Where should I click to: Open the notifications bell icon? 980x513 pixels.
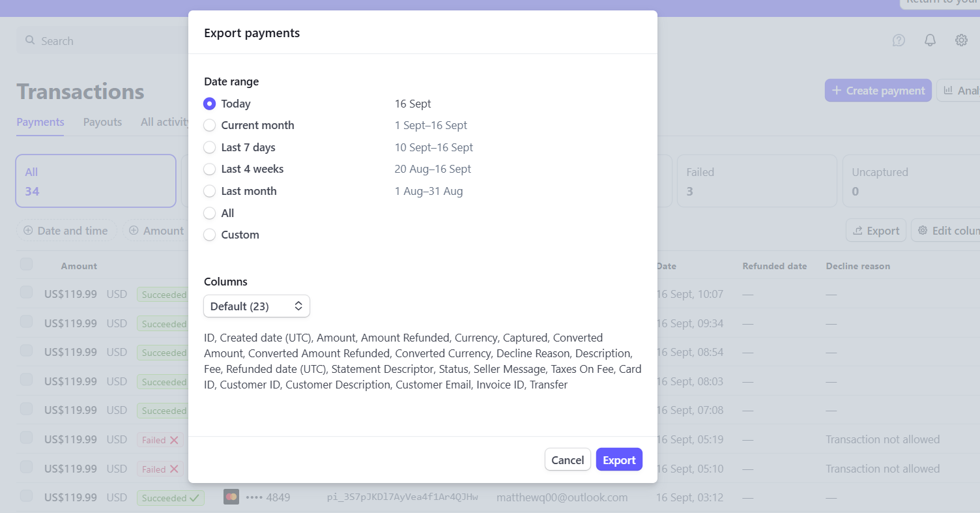tap(930, 40)
